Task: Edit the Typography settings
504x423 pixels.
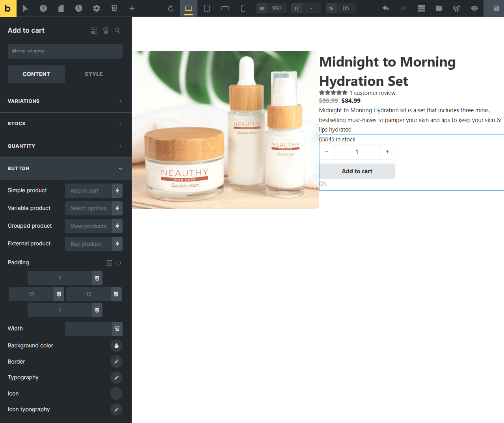Action: tap(116, 378)
